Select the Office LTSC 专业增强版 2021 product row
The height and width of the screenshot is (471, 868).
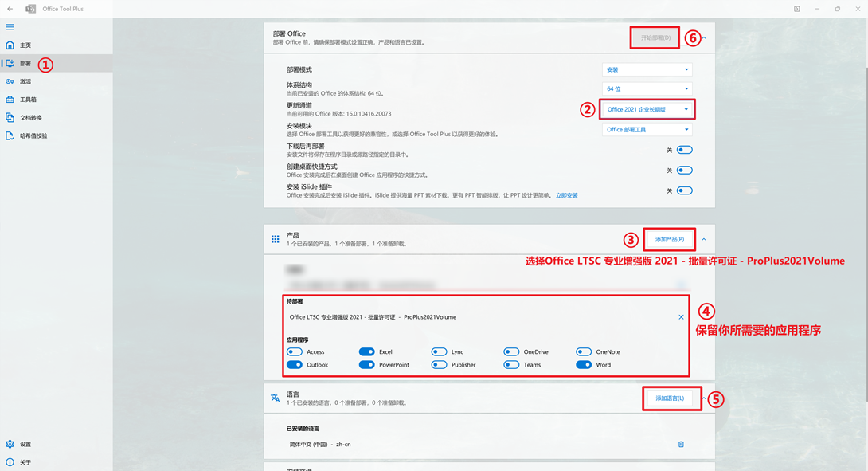[487, 317]
